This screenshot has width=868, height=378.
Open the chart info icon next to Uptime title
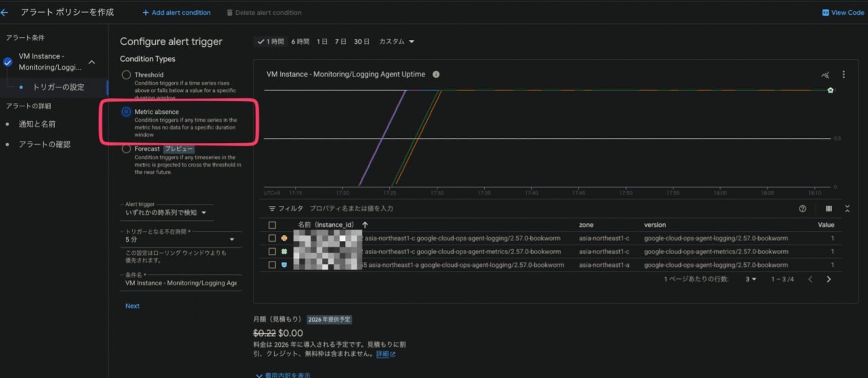coord(436,75)
